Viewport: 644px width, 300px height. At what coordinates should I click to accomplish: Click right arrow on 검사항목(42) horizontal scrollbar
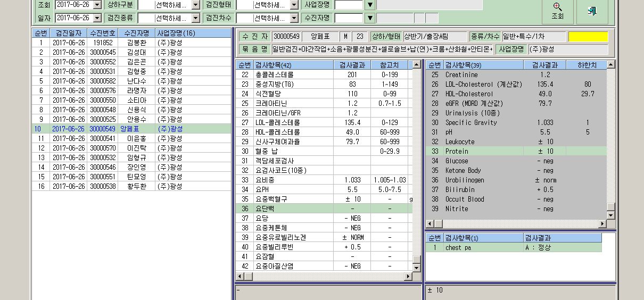(409, 276)
